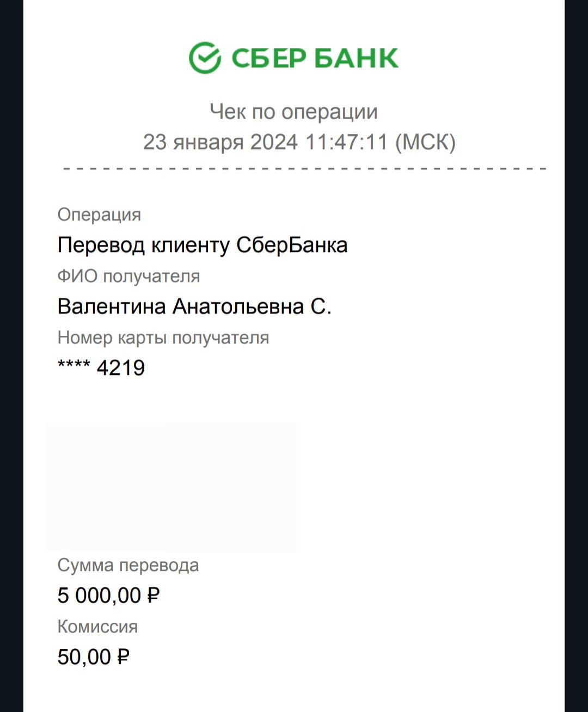Select the transfer amount '5 000,00'
This screenshot has height=712, width=588.
[x=99, y=596]
